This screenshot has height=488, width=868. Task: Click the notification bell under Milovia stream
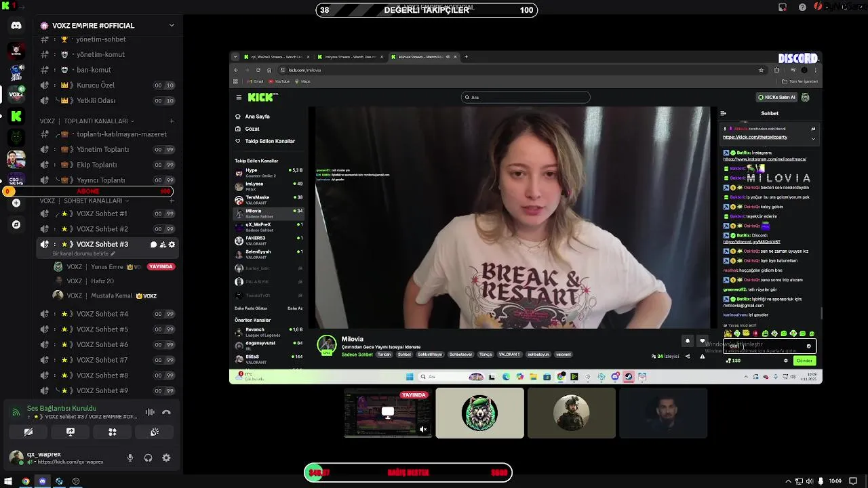[x=688, y=341]
